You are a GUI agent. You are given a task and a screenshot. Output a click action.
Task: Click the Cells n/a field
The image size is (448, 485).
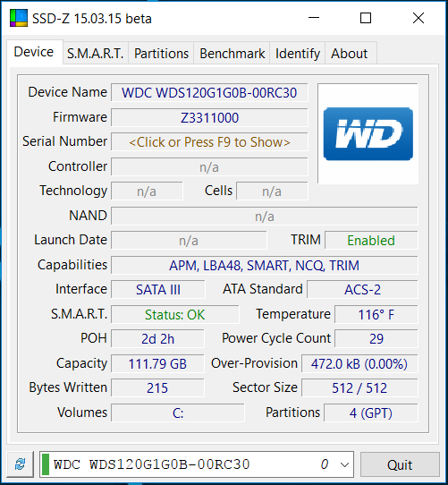click(272, 191)
